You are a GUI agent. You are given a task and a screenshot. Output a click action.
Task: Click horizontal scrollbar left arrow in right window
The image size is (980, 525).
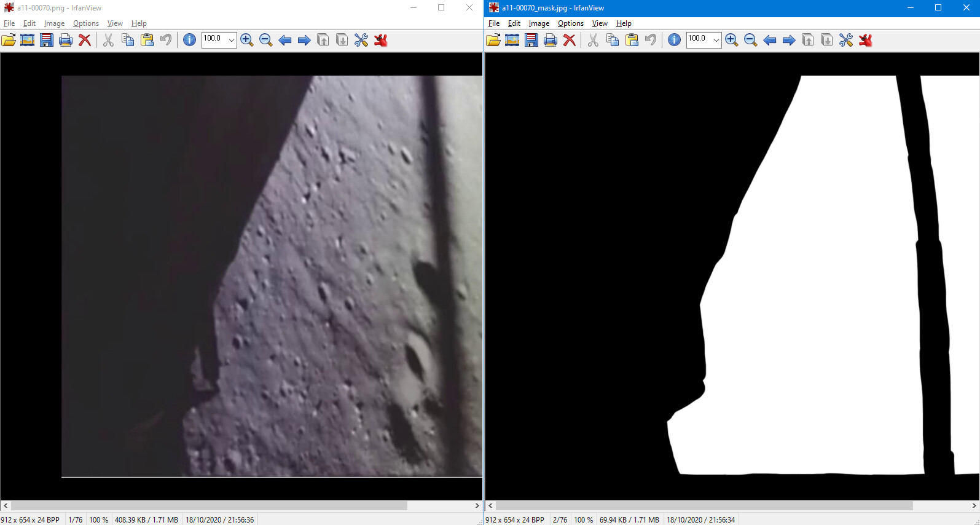click(x=490, y=505)
